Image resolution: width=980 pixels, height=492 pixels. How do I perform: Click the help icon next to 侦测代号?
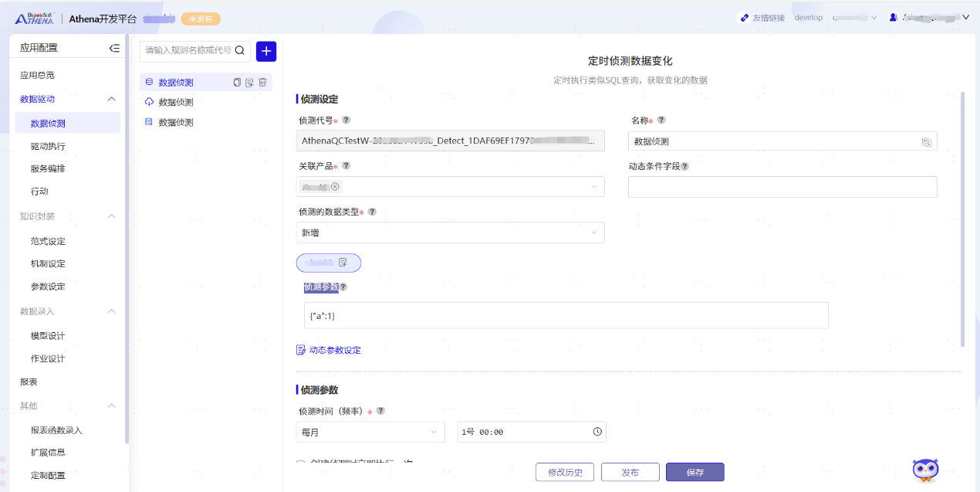[x=346, y=120]
